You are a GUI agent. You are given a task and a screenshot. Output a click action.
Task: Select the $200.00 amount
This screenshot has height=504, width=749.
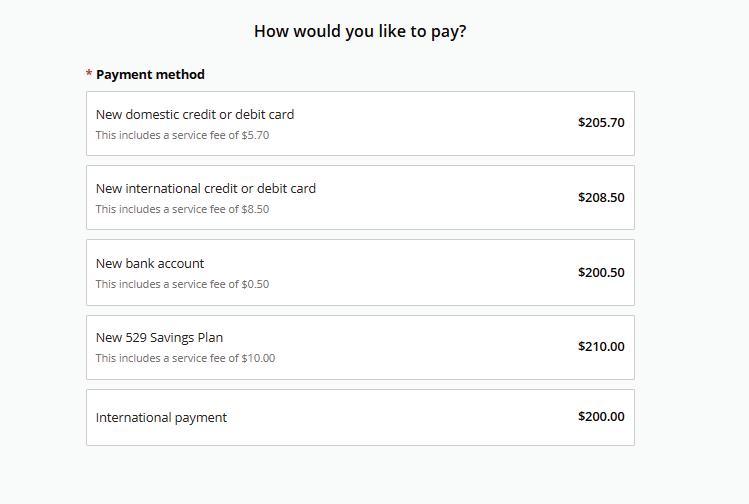[x=601, y=416]
